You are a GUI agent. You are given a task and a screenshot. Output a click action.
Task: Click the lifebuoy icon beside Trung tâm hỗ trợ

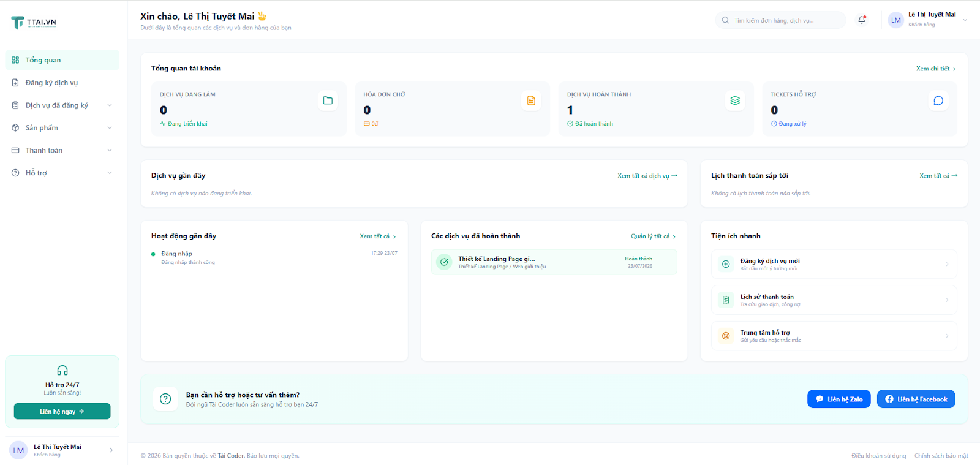(x=726, y=336)
